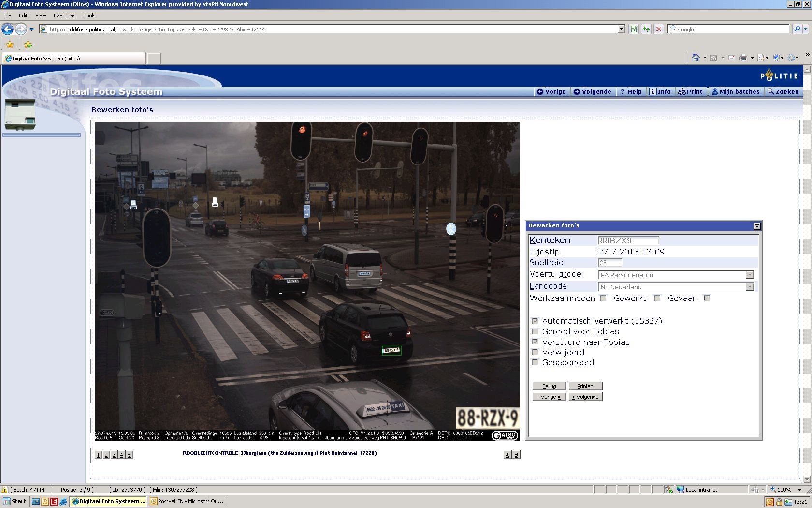
Task: Open the Zoeken link
Action: (x=783, y=91)
